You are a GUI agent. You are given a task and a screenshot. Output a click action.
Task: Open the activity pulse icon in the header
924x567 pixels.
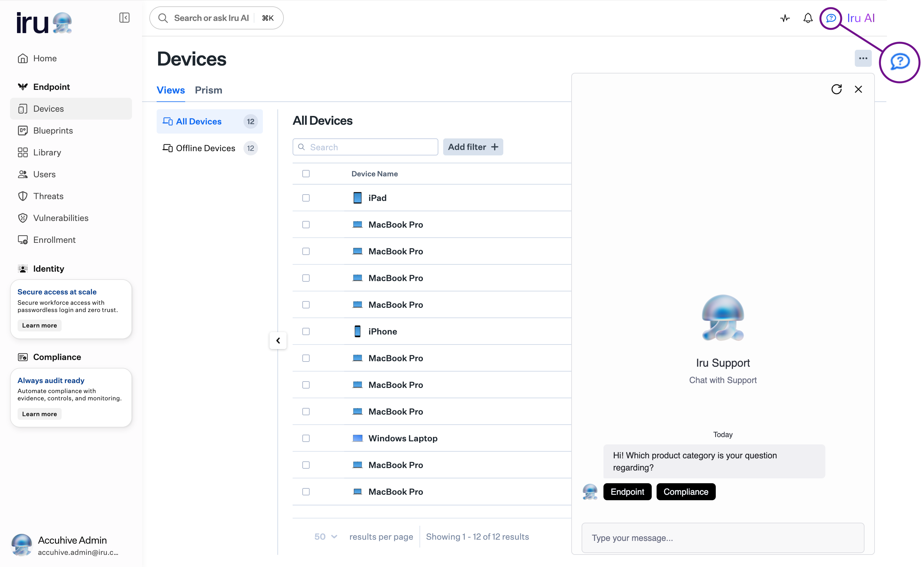point(785,18)
